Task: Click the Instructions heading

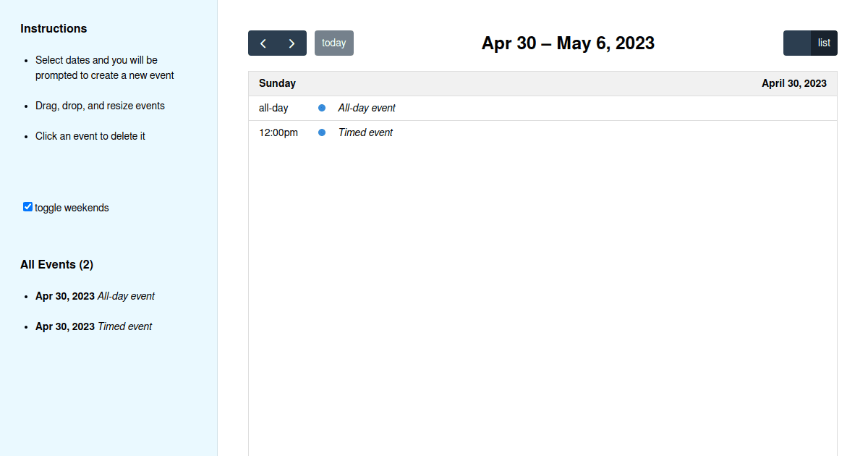Action: point(54,28)
